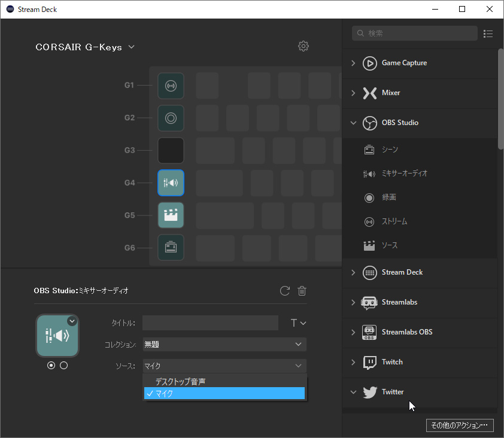Select the G4 mixer audio key

tap(171, 183)
